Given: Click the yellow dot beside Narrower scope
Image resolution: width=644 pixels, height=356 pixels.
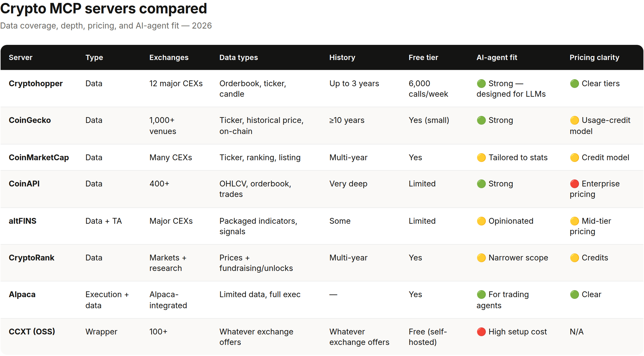Looking at the screenshot, I should tap(481, 258).
